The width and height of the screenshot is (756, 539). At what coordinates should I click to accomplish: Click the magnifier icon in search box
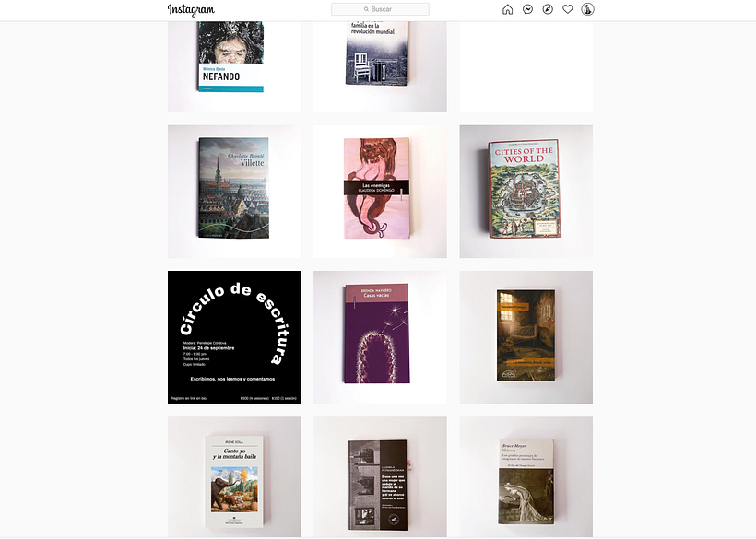click(x=366, y=9)
